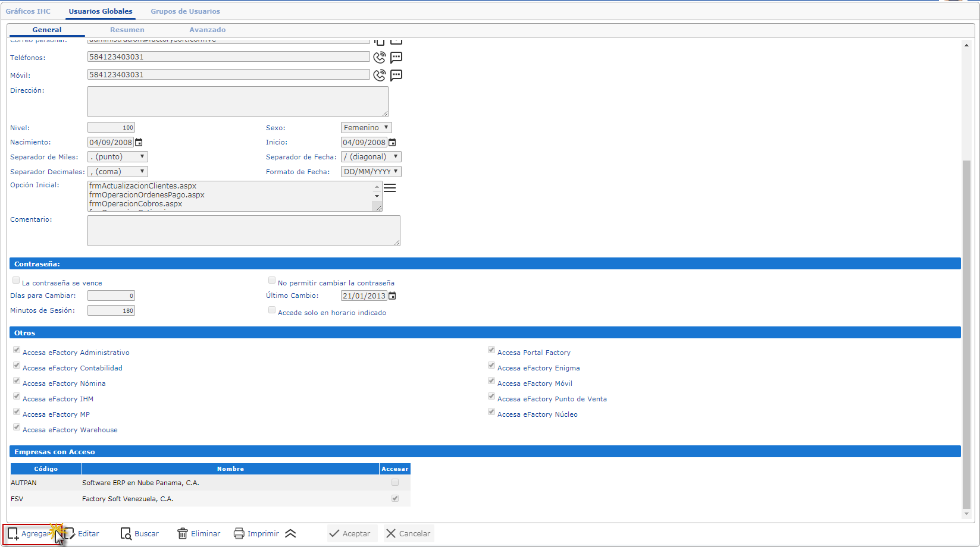The image size is (980, 547).
Task: Click the Cancelar X icon
Action: (391, 533)
